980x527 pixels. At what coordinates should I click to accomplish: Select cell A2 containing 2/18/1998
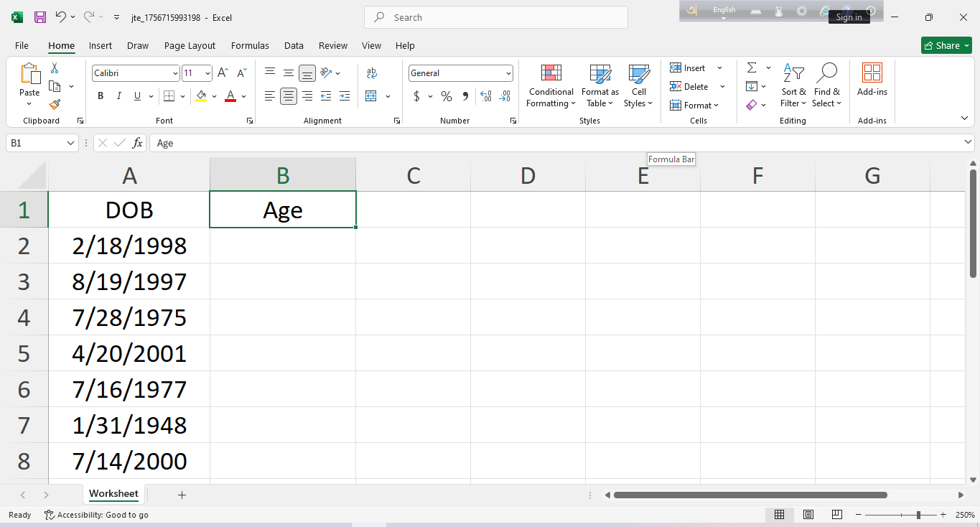(x=129, y=246)
